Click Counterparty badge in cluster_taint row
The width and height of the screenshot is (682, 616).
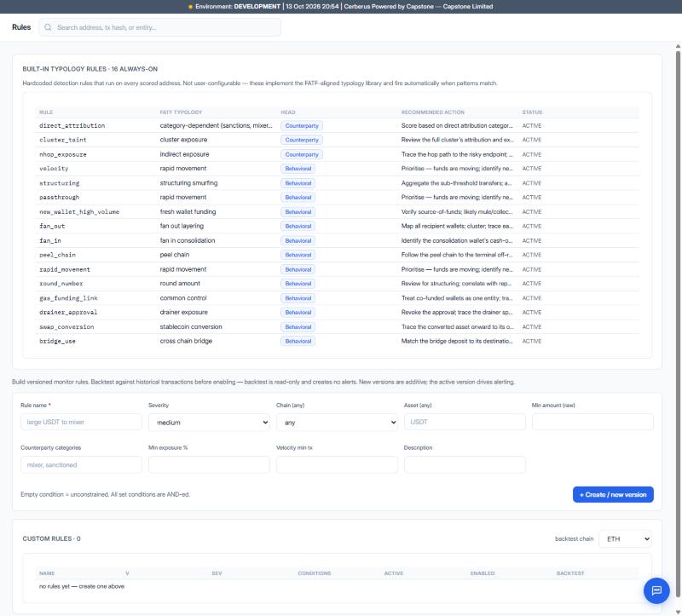(x=302, y=140)
